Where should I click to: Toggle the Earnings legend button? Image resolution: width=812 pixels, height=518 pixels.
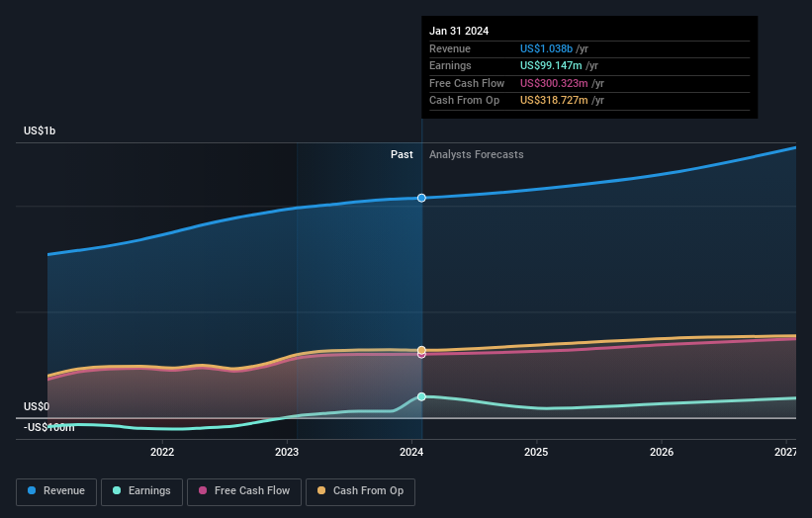(x=141, y=491)
